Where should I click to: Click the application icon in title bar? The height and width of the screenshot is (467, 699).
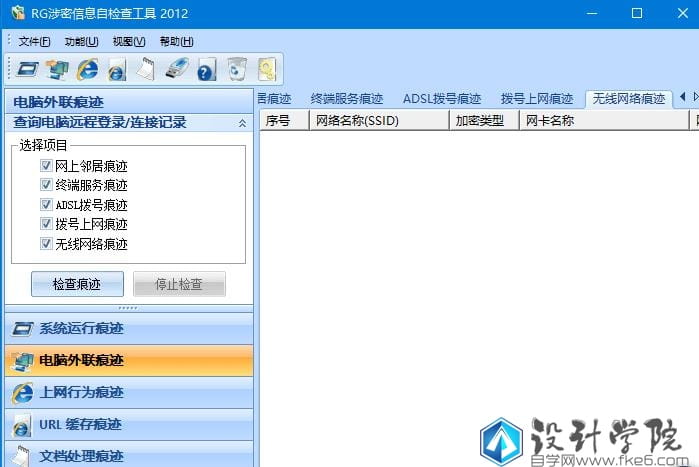[x=18, y=12]
